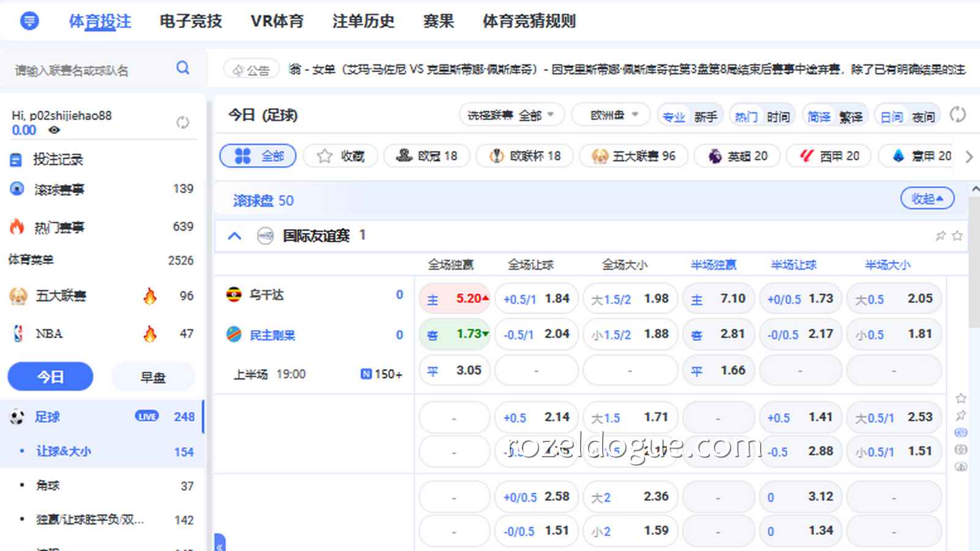
Task: Bet on 主 5.20 full-time odds
Action: point(454,299)
